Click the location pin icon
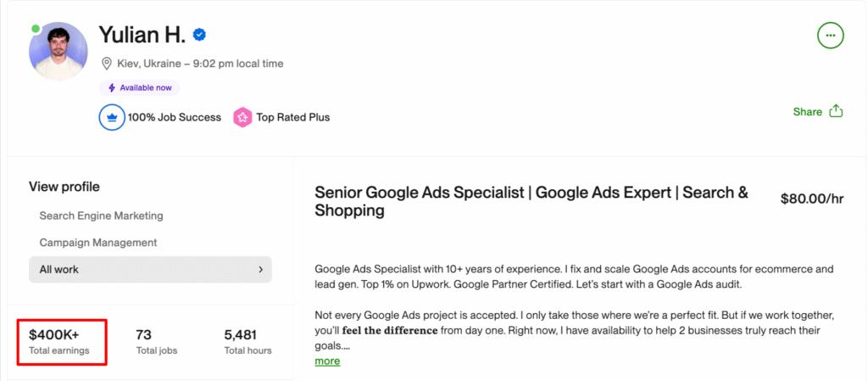Image resolution: width=868 pixels, height=381 pixels. coord(107,64)
